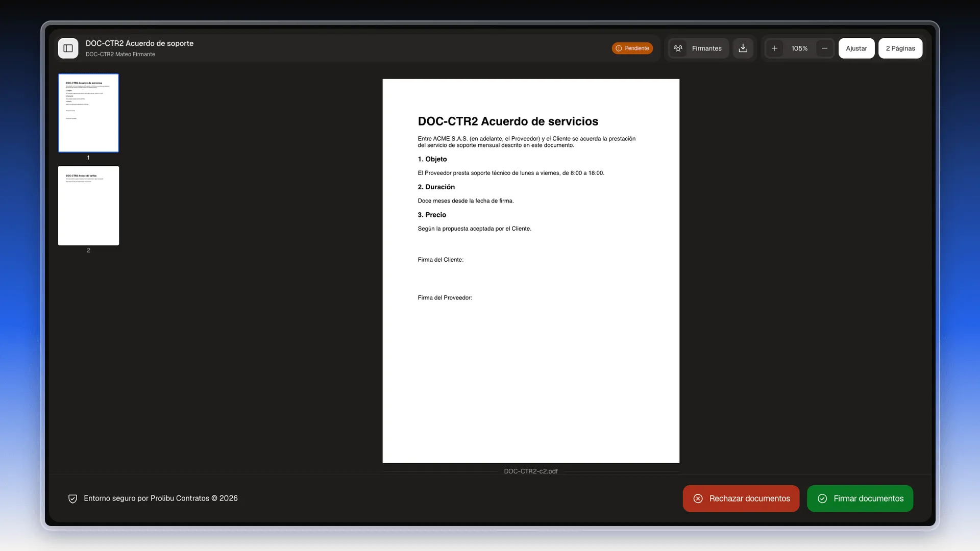This screenshot has height=551, width=980.
Task: Select page 1 thumbnail
Action: (x=88, y=113)
